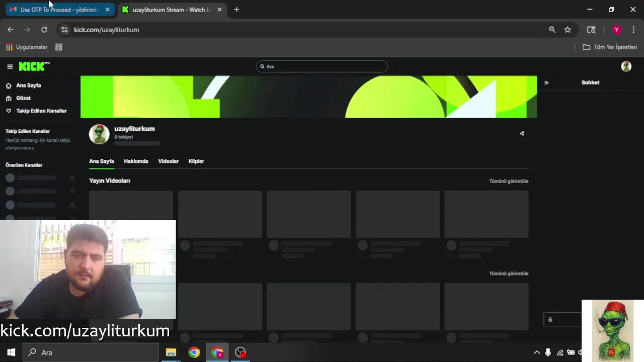Reload the current page
Screen dimensions: 644x362
coord(44,30)
